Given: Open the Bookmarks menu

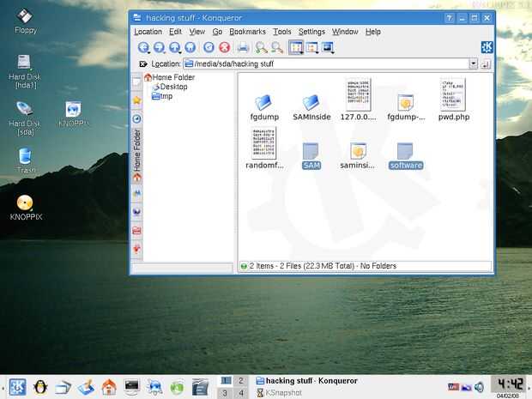Looking at the screenshot, I should (248, 32).
